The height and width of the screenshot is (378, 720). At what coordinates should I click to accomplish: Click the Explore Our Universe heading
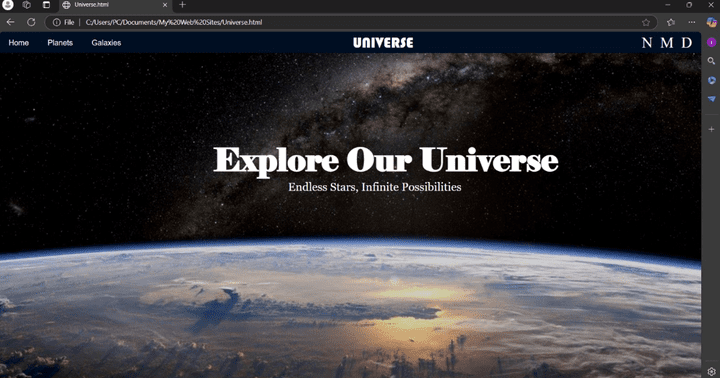(x=386, y=161)
